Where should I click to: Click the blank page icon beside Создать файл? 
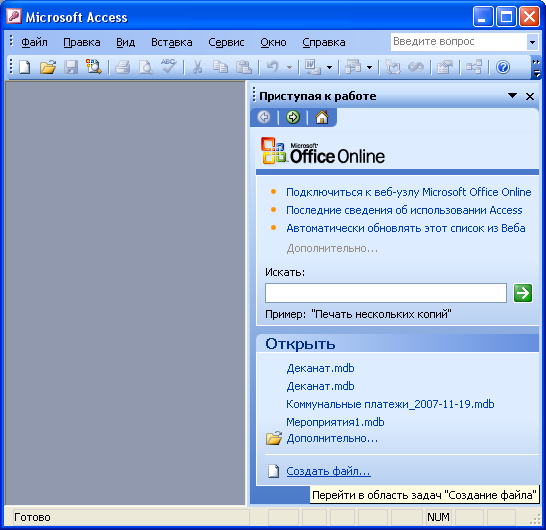[274, 471]
